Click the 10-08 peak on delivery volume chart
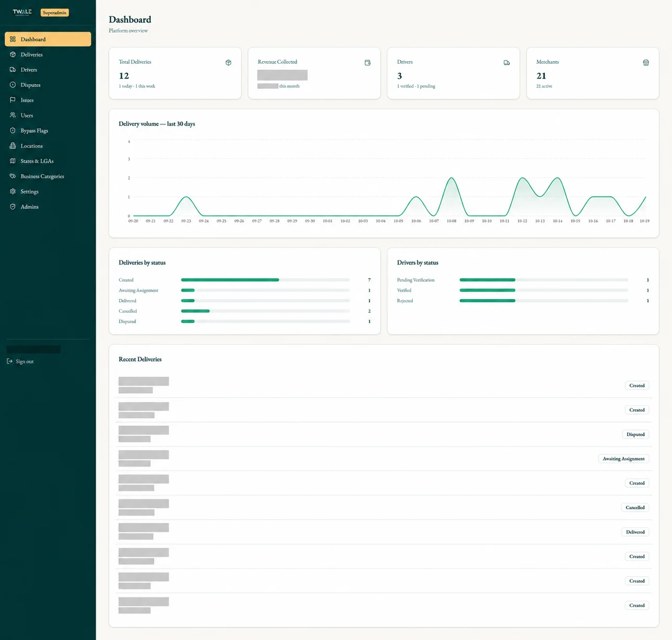Screen dimensions: 672x640 [451, 178]
